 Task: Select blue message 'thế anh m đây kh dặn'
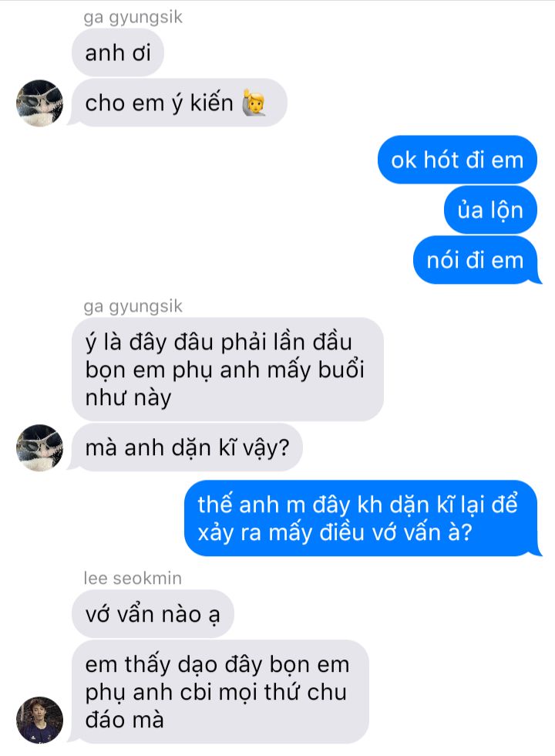pyautogui.click(x=361, y=518)
